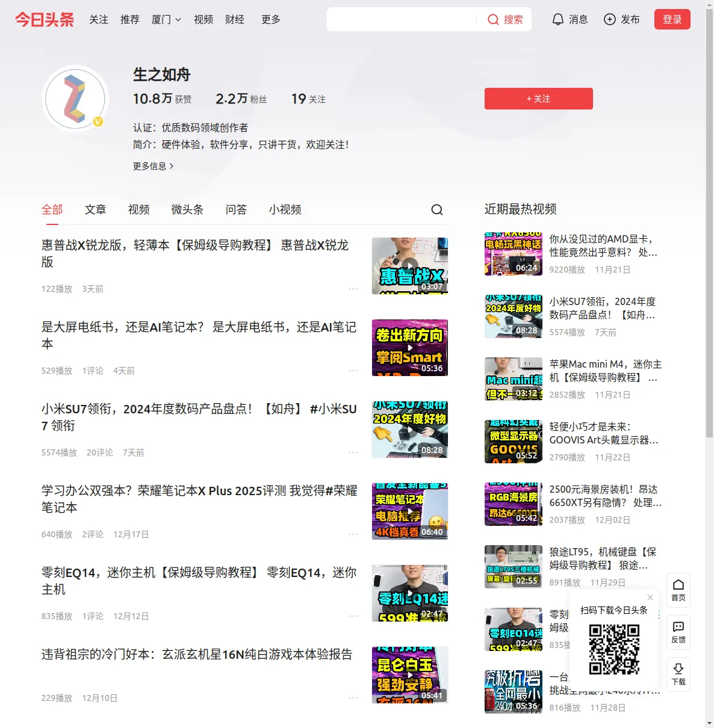The height and width of the screenshot is (728, 714).
Task: Play the 昆仑白玉 video thumbnail 05:41
Action: (x=410, y=675)
